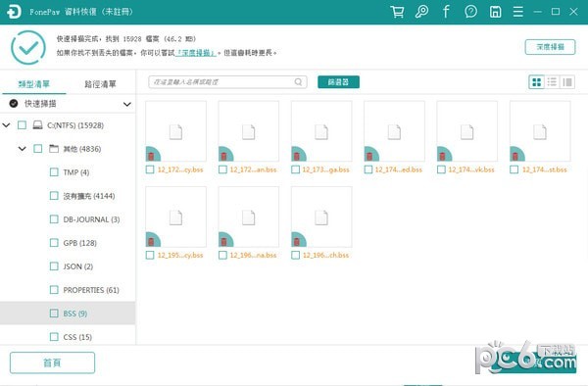Open the 篩選器 filter button
The width and height of the screenshot is (588, 386).
click(x=338, y=82)
